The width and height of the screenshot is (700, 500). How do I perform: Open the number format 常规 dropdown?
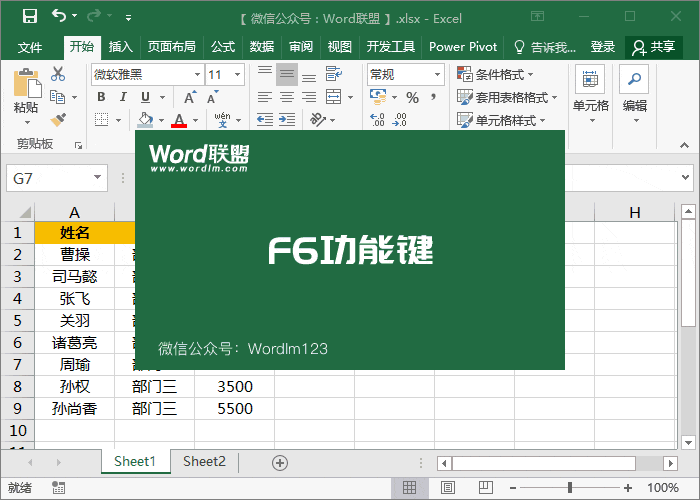click(x=437, y=75)
